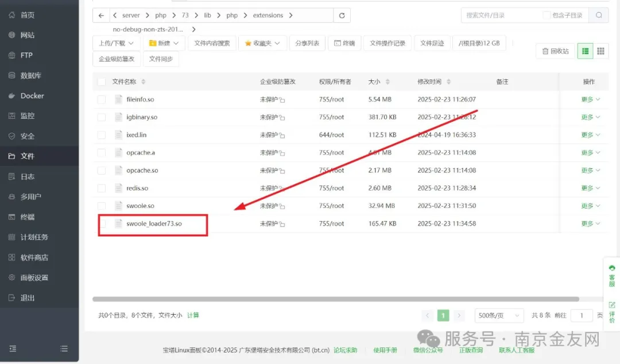620x364 pixels.
Task: Collapse the sidebar with bottom-left icon
Action: tap(13, 348)
